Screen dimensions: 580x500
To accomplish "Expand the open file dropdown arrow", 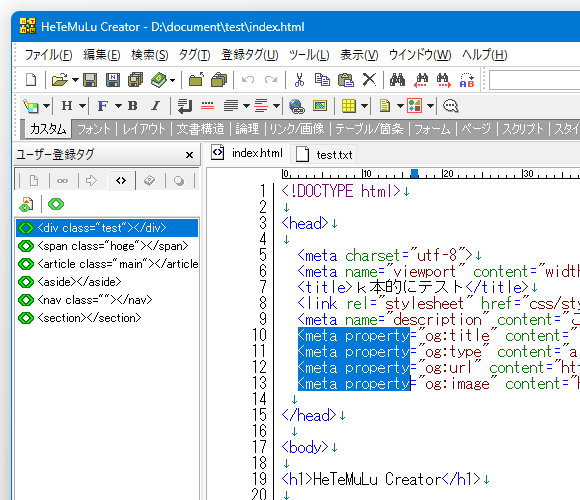I will click(75, 80).
